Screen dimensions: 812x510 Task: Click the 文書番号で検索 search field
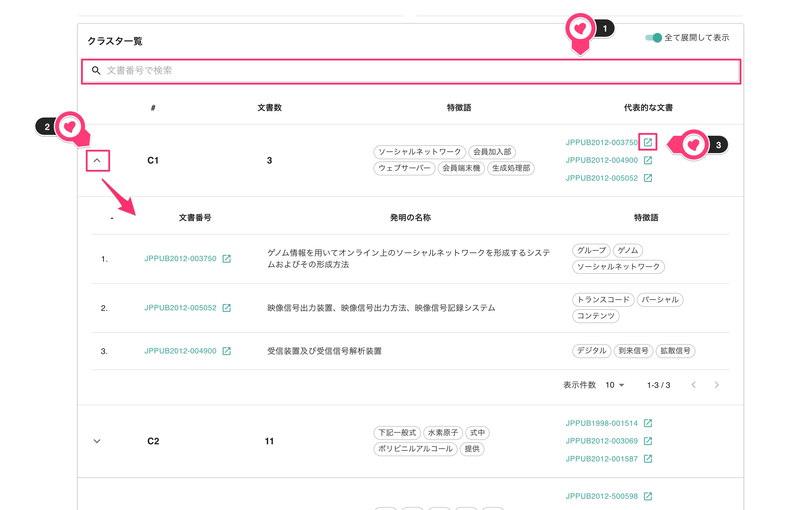(x=411, y=71)
